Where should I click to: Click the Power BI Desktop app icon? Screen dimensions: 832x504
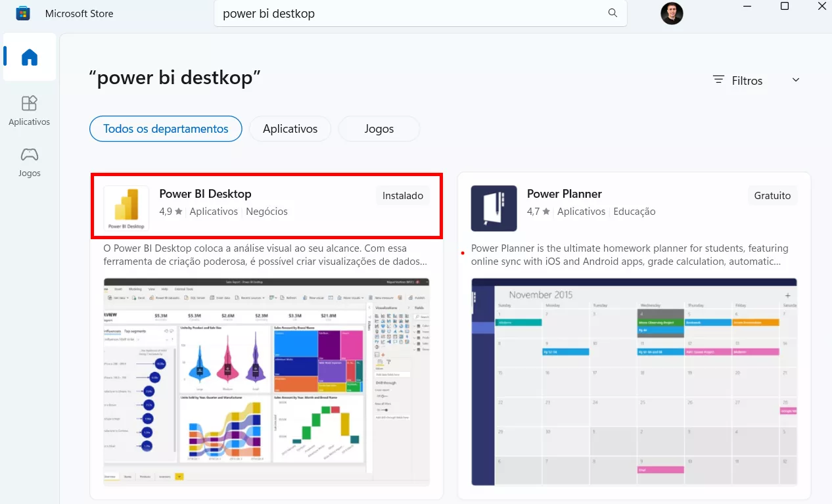click(x=126, y=208)
